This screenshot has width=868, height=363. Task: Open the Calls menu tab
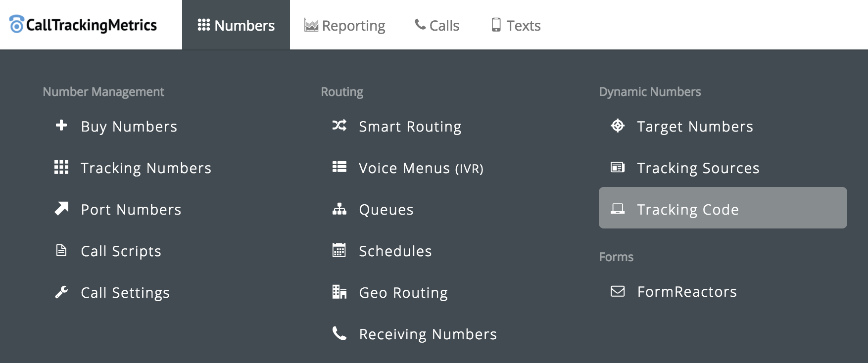[x=437, y=25]
